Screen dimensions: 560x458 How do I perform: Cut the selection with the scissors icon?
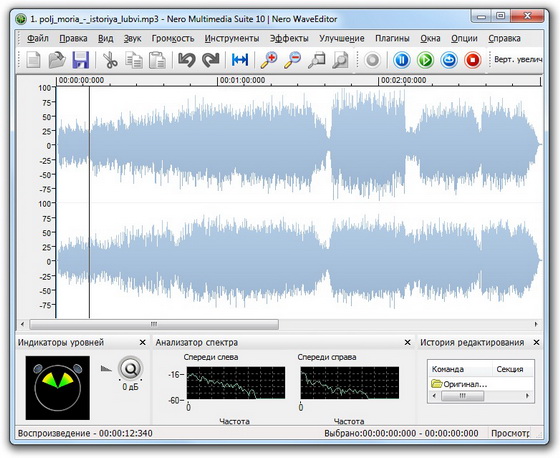click(110, 60)
